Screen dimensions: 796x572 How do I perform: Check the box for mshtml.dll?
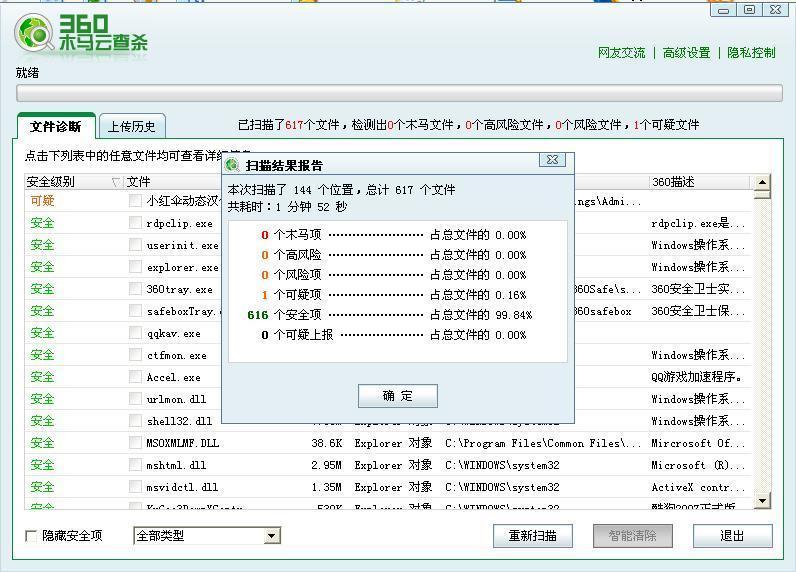tap(135, 465)
